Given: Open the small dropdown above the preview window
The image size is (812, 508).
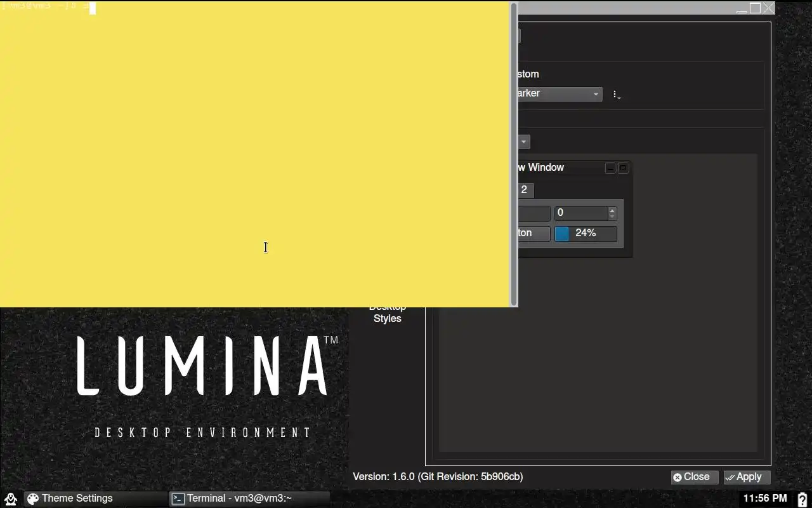Looking at the screenshot, I should pos(524,142).
